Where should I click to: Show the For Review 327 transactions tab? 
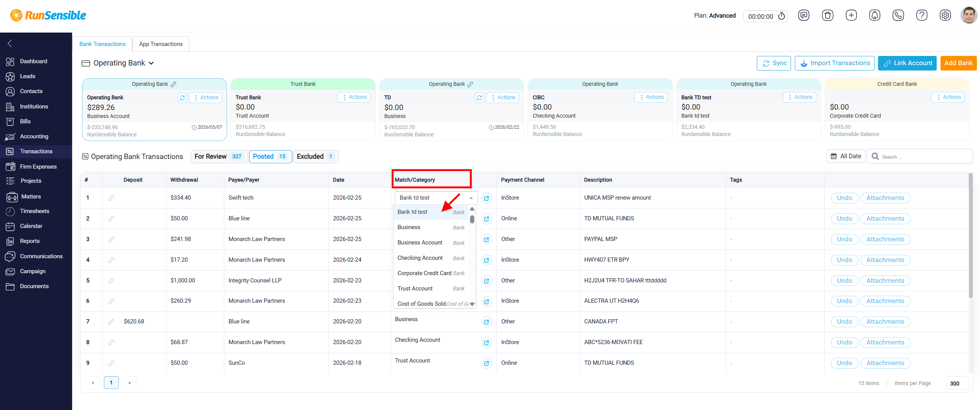(x=219, y=156)
